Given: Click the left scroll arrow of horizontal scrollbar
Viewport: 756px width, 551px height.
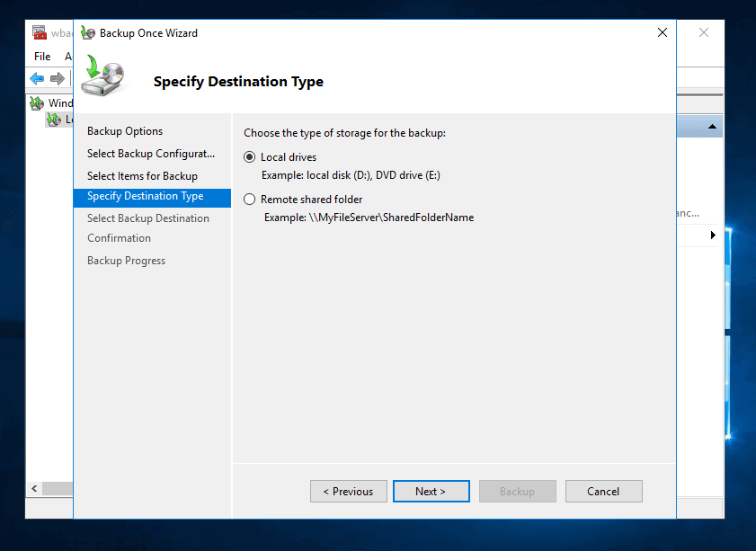Looking at the screenshot, I should (35, 489).
